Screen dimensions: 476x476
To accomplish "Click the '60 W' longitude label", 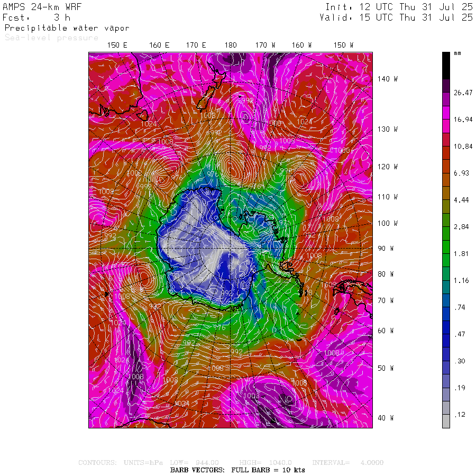I will tap(386, 331).
